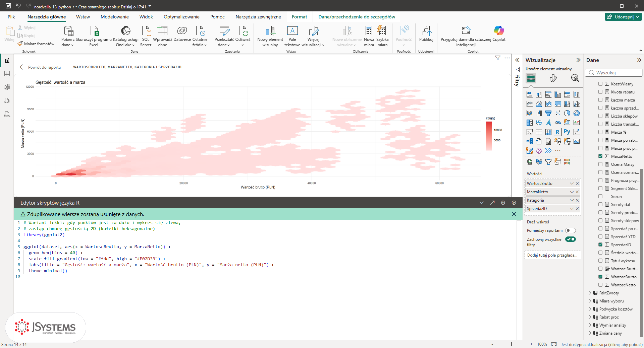644x348 pixels.
Task: Uncheck the MarzaNetto field checkbox
Action: (x=600, y=156)
